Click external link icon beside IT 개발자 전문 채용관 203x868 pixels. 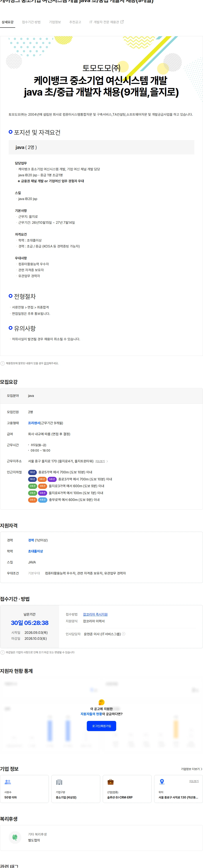122,22
